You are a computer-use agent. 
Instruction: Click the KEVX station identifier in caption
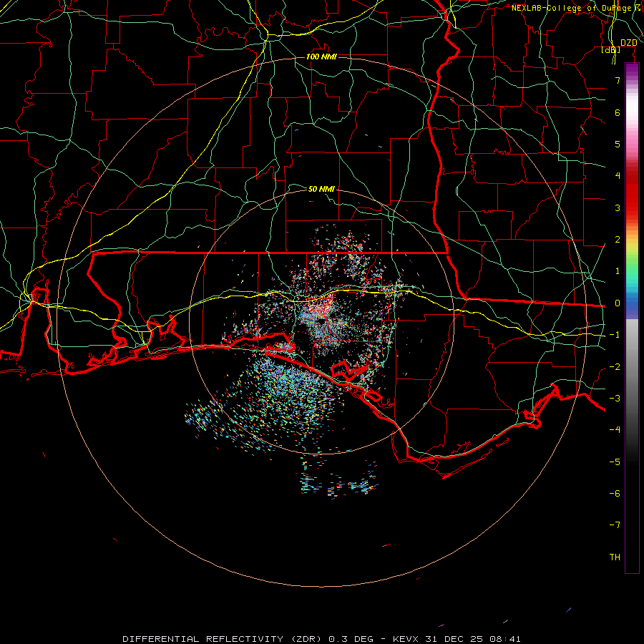406,639
